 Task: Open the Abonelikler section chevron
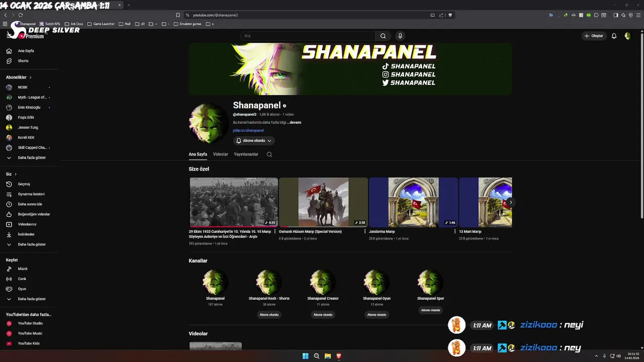[30, 77]
